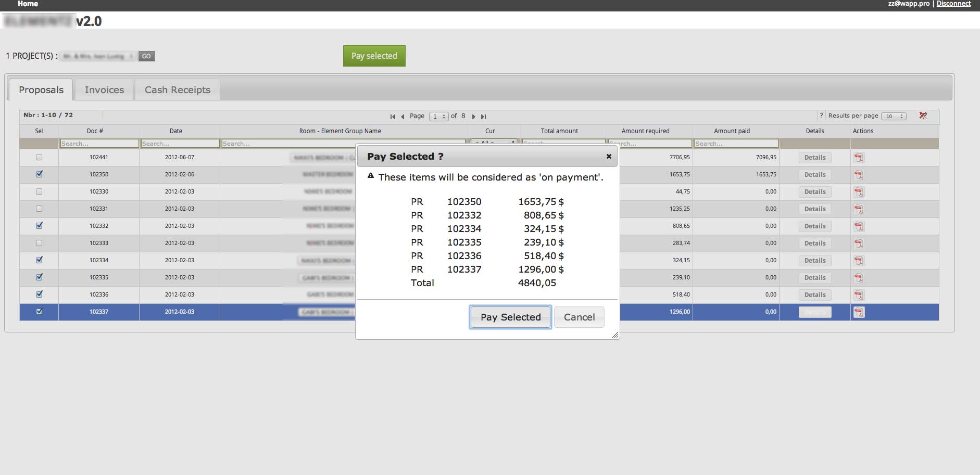Open the Results per page dropdown
This screenshot has height=475, width=980.
click(x=893, y=116)
